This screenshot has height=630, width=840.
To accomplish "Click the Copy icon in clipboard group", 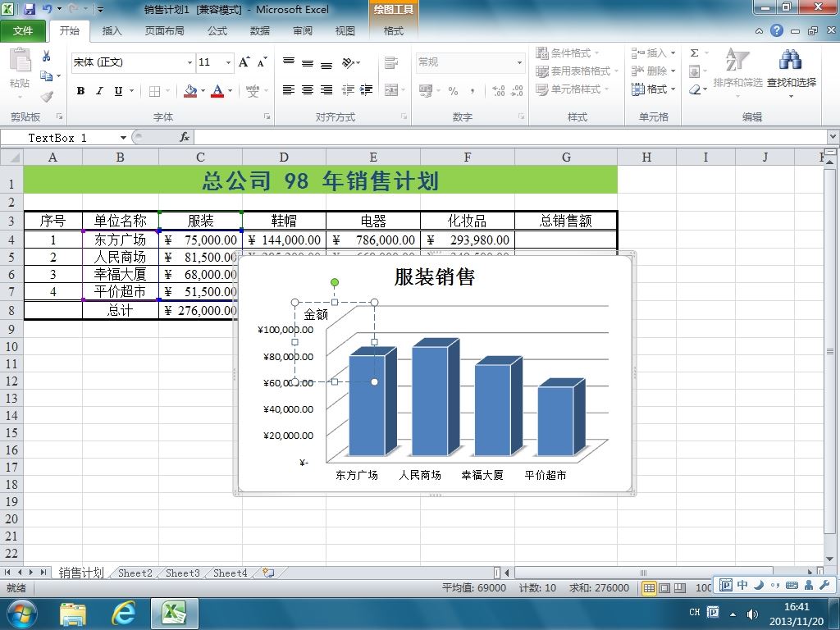I will [47, 76].
